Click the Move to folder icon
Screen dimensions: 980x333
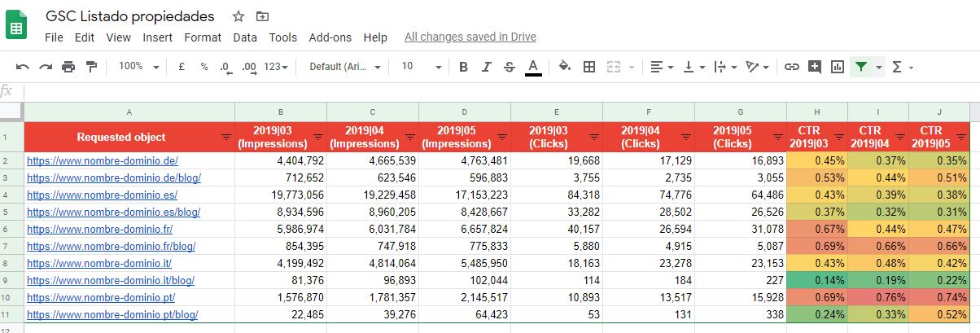[261, 16]
